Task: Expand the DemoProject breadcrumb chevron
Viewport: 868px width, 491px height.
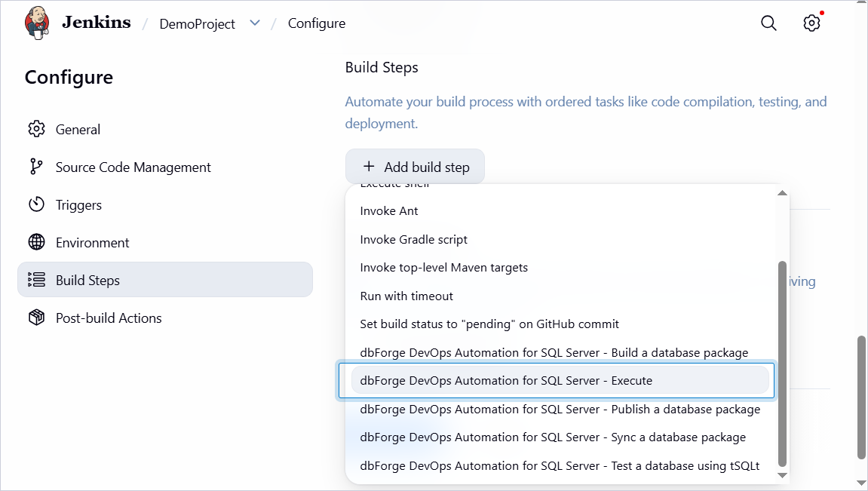Action: pyautogui.click(x=255, y=23)
